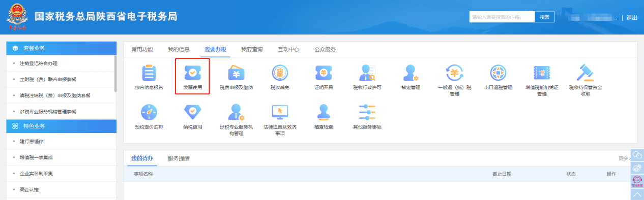The image size is (644, 200).
Task: Collapse the 特色业务 sidebar section
Action: click(x=61, y=126)
